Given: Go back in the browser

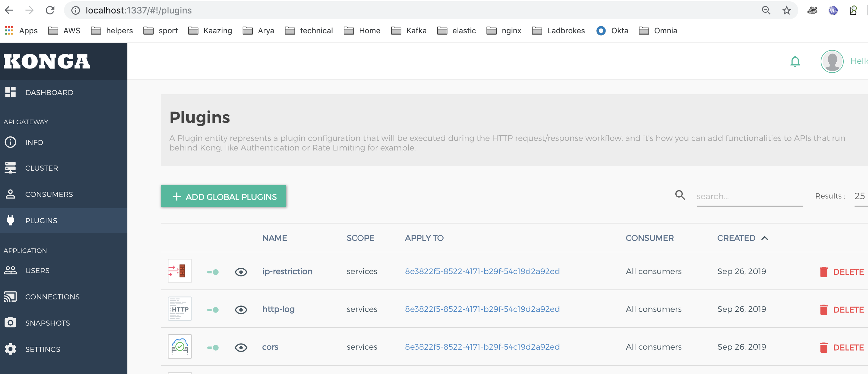Looking at the screenshot, I should click(x=9, y=11).
